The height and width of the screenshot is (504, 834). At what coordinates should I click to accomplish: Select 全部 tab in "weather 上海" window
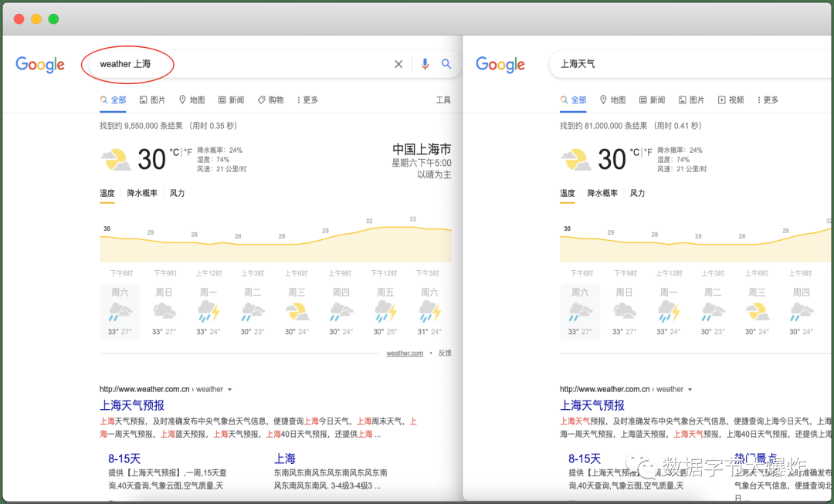[x=113, y=100]
